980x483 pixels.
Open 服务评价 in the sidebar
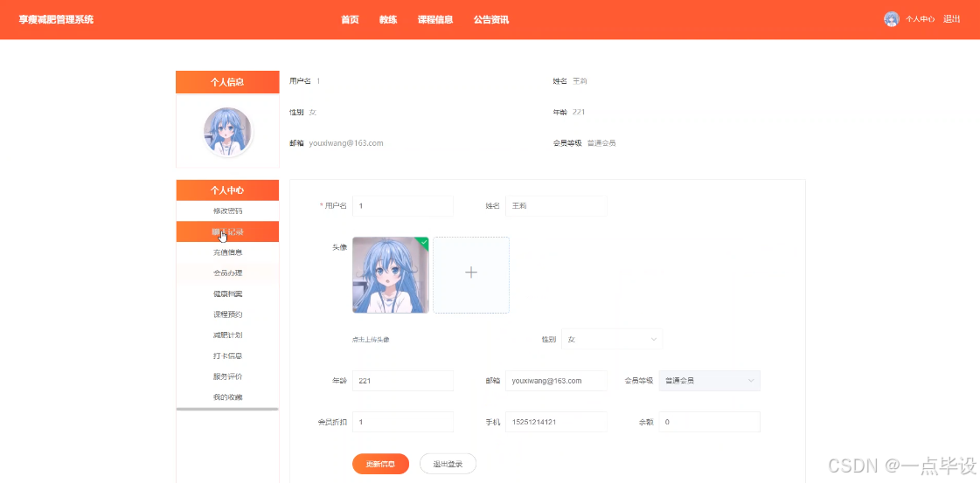[227, 376]
